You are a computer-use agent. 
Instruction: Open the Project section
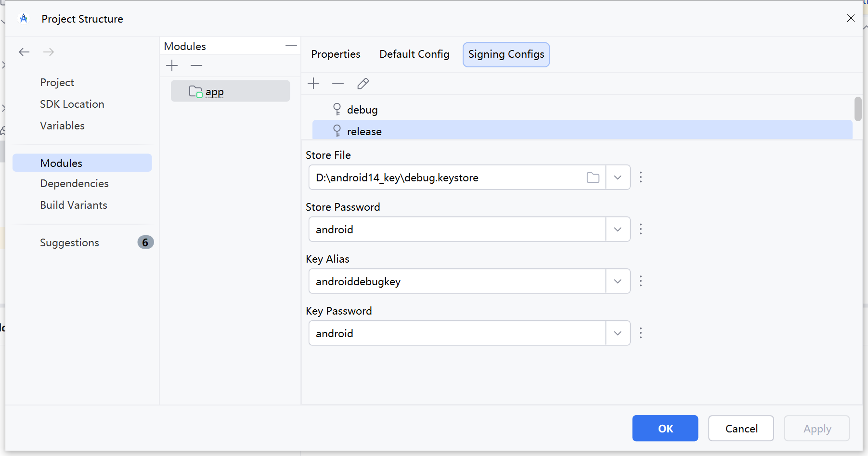[57, 82]
